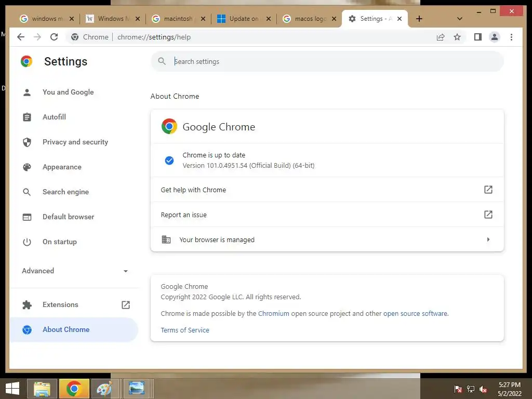Image resolution: width=532 pixels, height=399 pixels.
Task: Close the 'macos logo' tab
Action: [334, 19]
